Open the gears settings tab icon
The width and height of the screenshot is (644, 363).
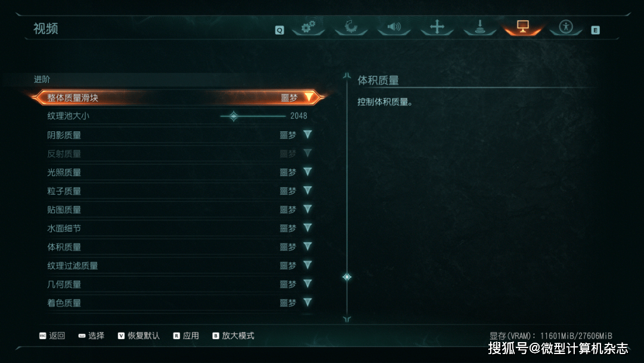[308, 27]
